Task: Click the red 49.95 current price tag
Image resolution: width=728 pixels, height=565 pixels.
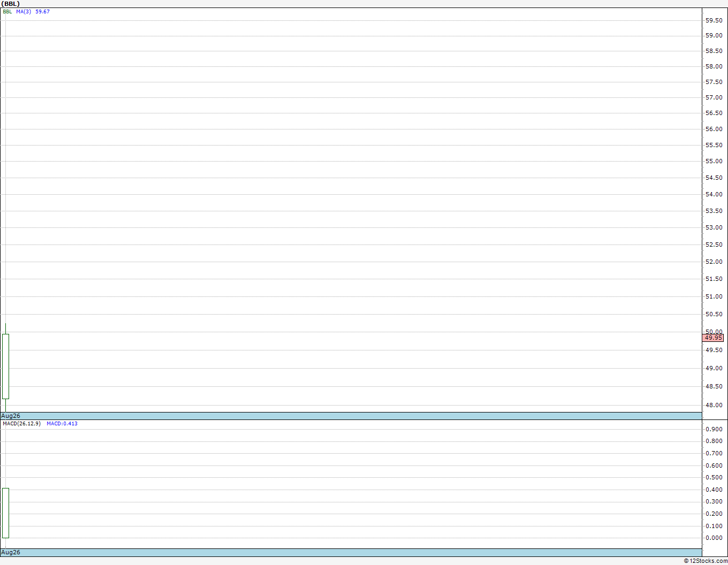Action: [713, 338]
